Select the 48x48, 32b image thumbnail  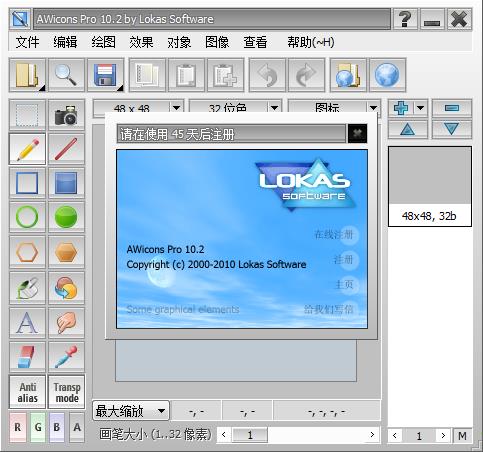(430, 187)
